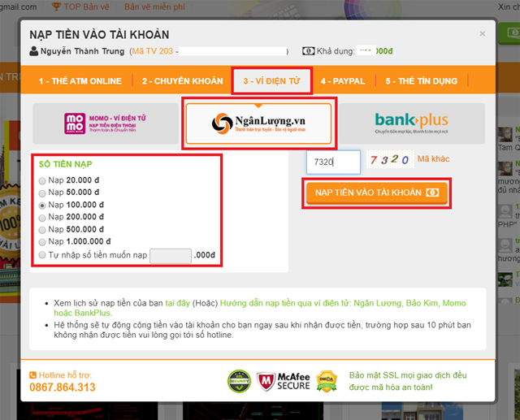Click the title Nạp tiền vào tài khoản
This screenshot has height=420, width=520.
click(99, 35)
